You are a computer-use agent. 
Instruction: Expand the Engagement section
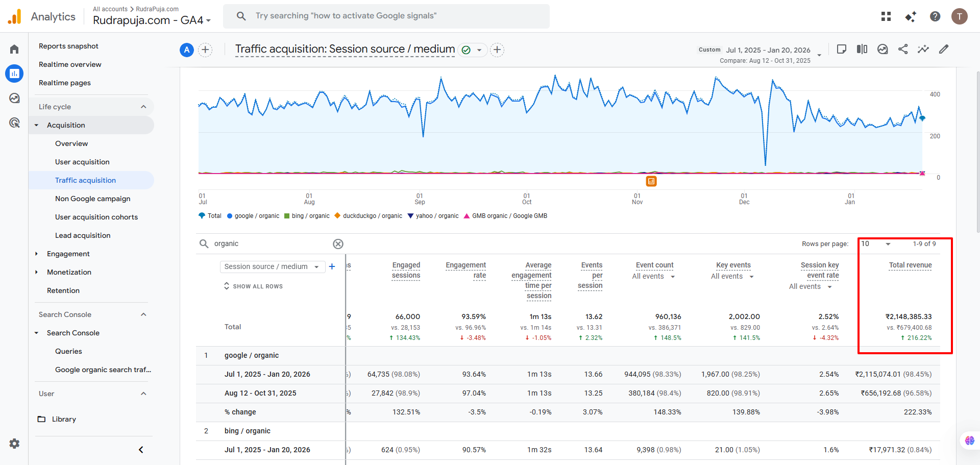[36, 254]
